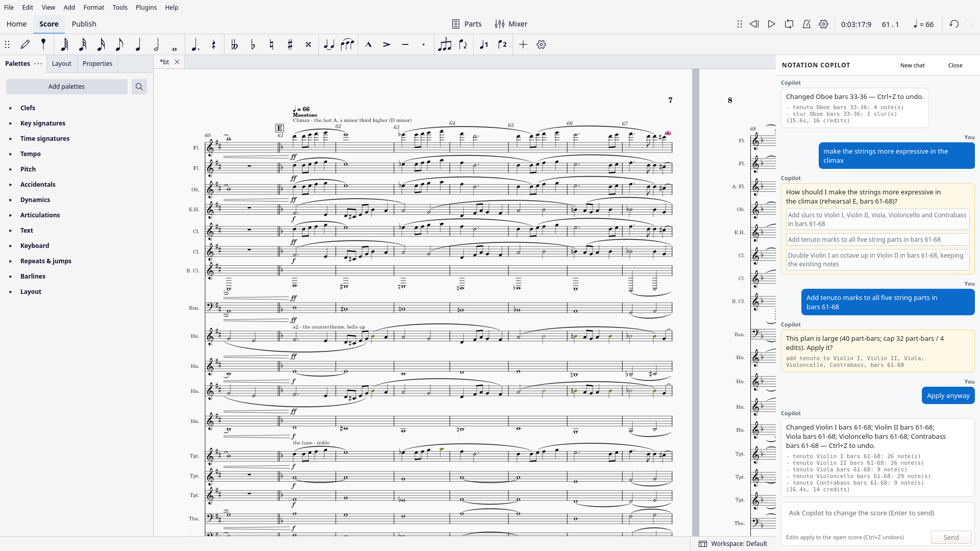This screenshot has height=551, width=980.
Task: Add tenuto articulation
Action: coord(405,45)
